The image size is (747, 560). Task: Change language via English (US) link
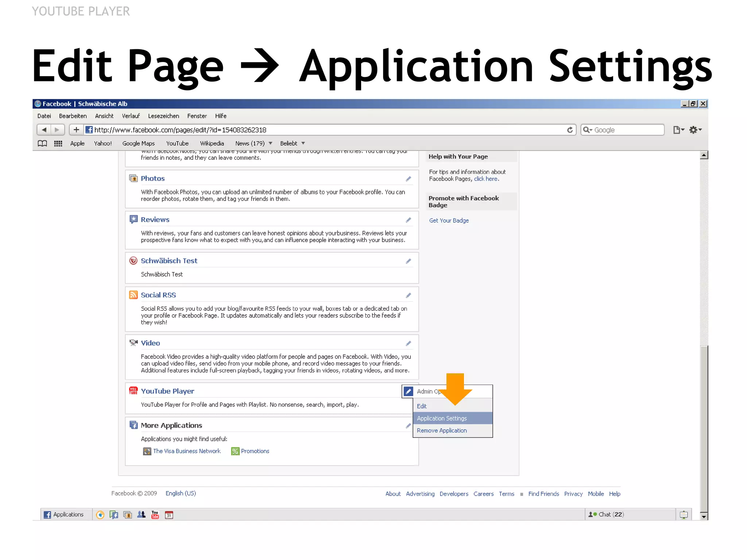click(181, 493)
